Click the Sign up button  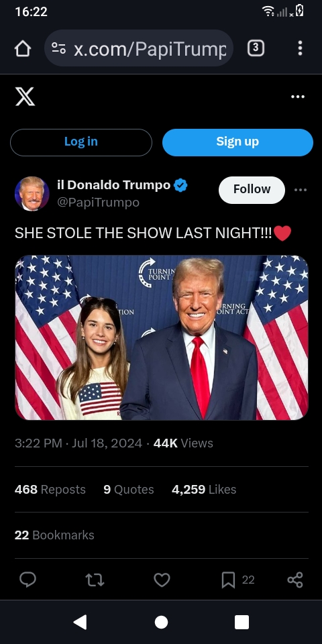click(237, 142)
